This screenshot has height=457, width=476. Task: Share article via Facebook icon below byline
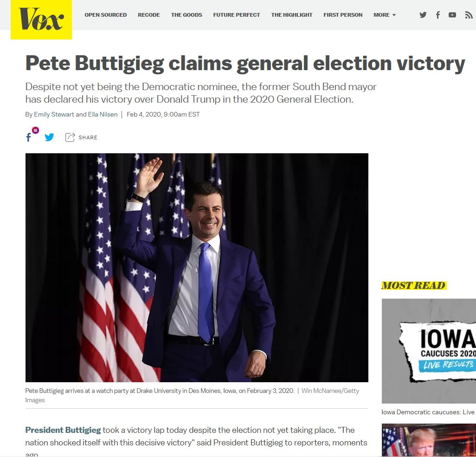(29, 137)
